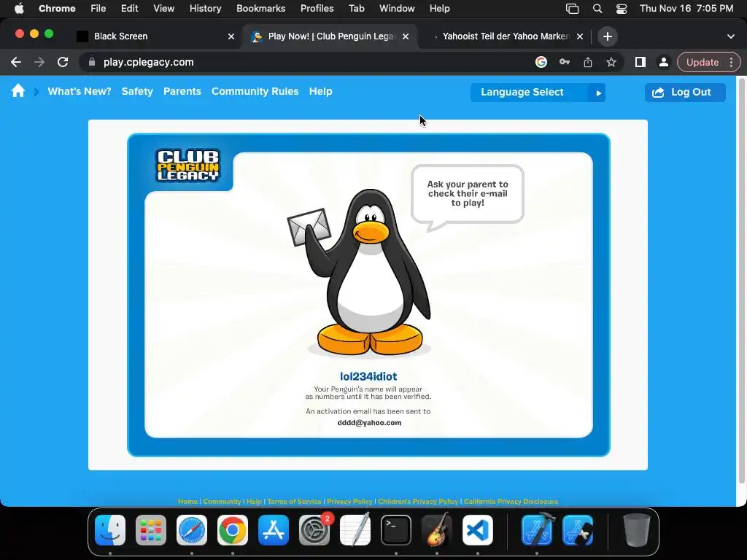Click the address bar URL field
Screen dimensions: 747x560
coord(305,63)
